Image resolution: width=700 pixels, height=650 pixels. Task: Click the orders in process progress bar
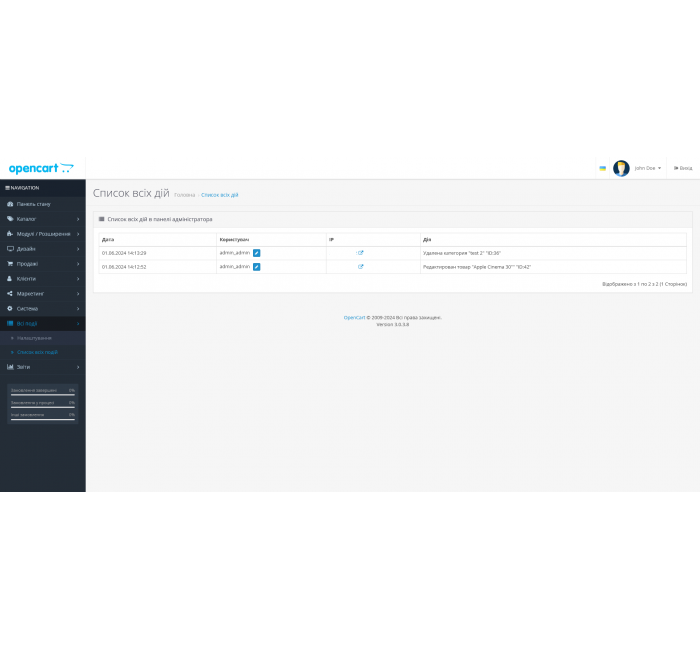coord(43,407)
